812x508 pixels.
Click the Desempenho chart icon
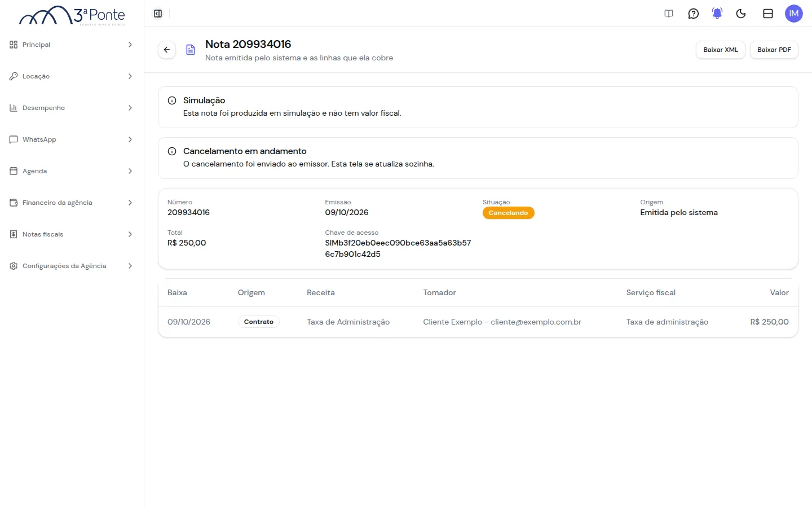[14, 108]
